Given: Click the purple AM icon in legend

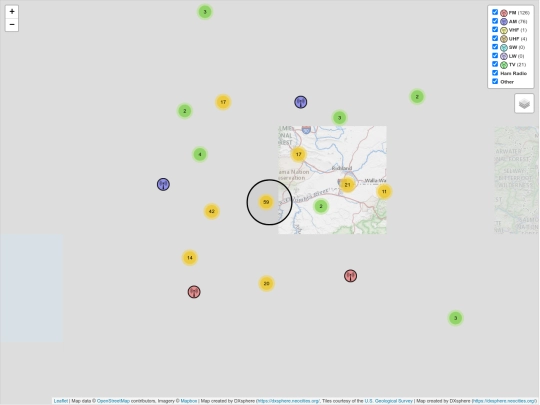Looking at the screenshot, I should coord(504,22).
